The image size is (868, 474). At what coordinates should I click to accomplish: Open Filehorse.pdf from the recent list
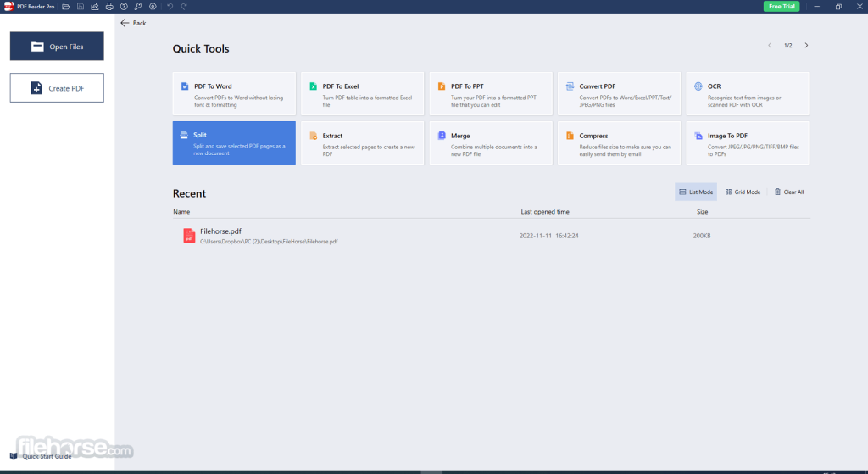click(220, 231)
